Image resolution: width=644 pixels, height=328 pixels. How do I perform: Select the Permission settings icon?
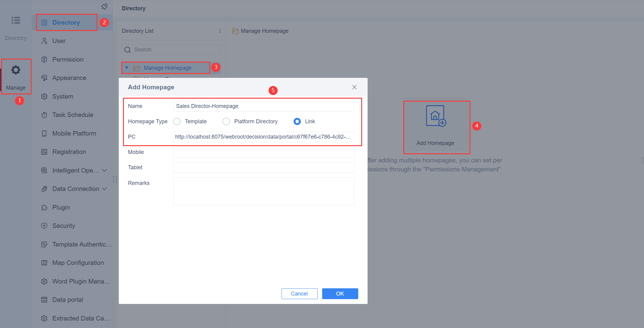[x=44, y=59]
